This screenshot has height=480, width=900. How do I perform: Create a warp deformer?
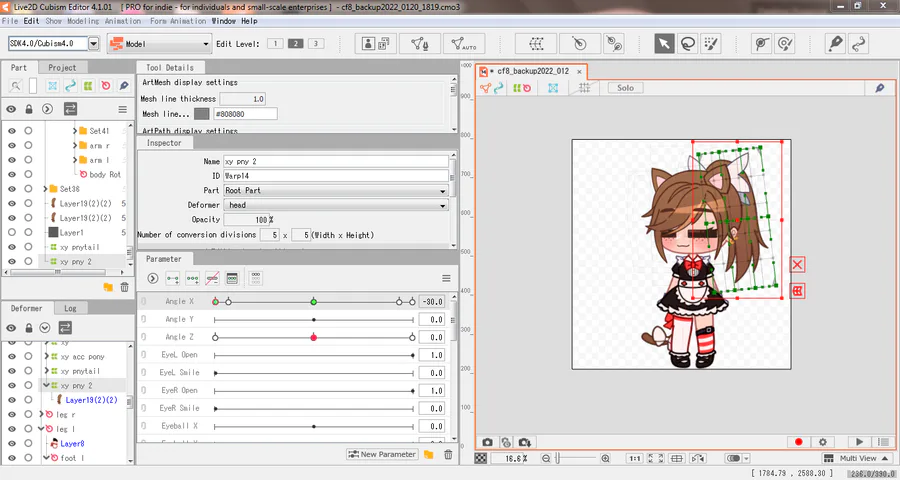pyautogui.click(x=536, y=44)
